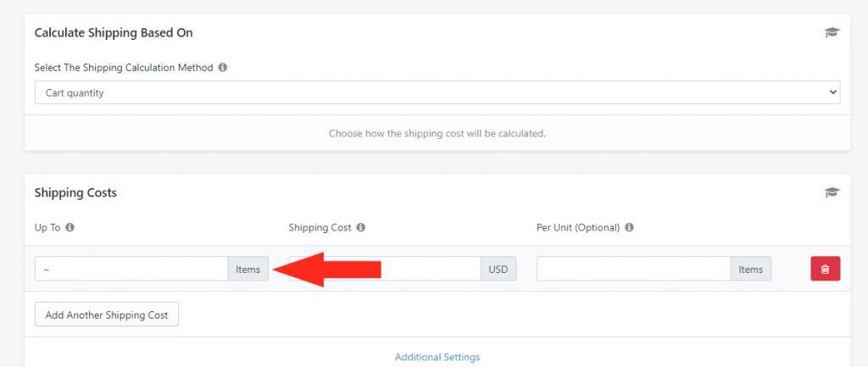Click the Shipping Costs section heading
868x367 pixels.
[75, 192]
